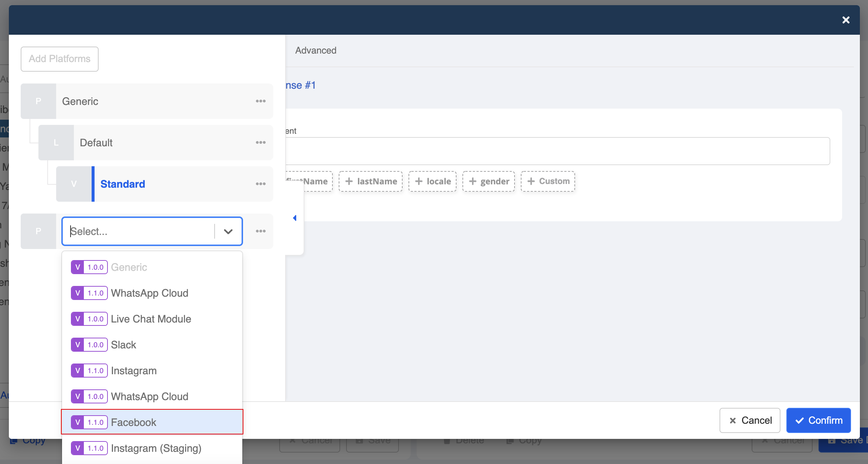Choose Generic 1.0.0 from the dropdown list
Viewport: 868px width, 464px height.
tap(152, 267)
